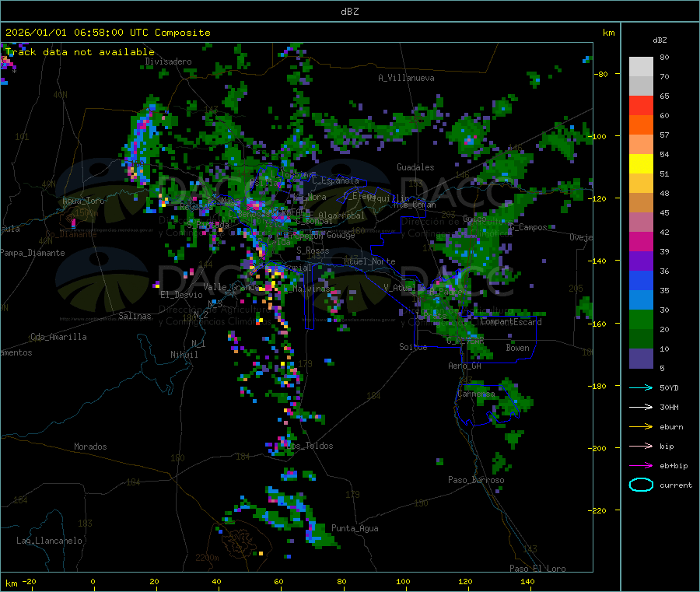Click the 50YD cyan arrow legend icon
This screenshot has width=700, height=592.
pyautogui.click(x=641, y=387)
